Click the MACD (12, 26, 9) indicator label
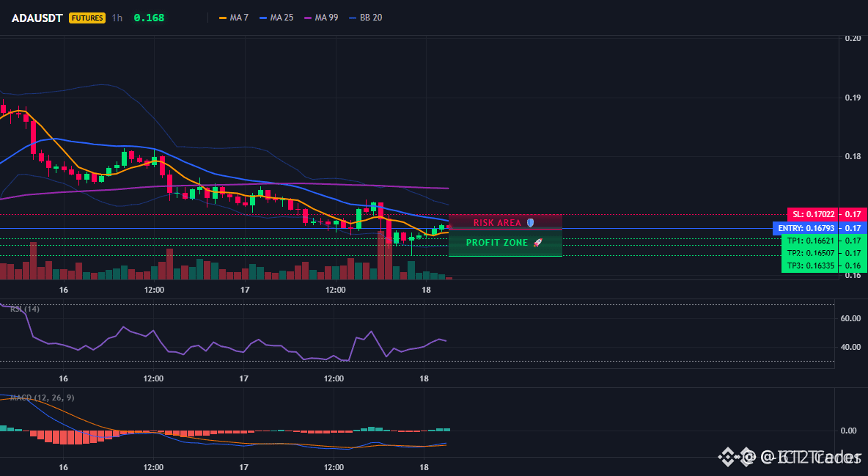 coord(42,398)
